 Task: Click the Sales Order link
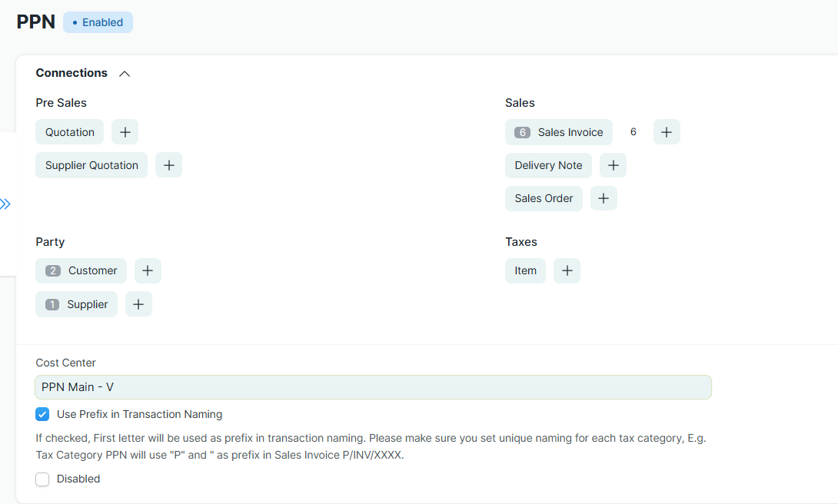[x=544, y=198]
